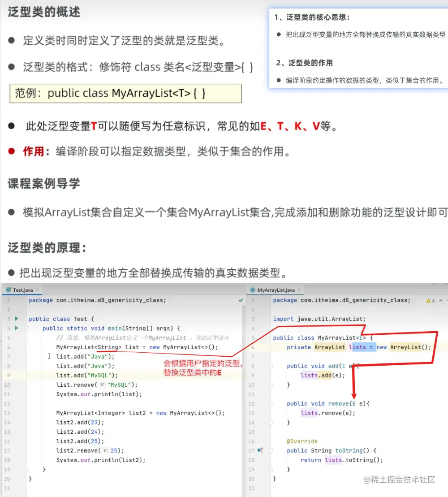Viewport: 448px width, 497px height.
Task: Click the list2.add(24) line
Action: pyautogui.click(x=80, y=432)
